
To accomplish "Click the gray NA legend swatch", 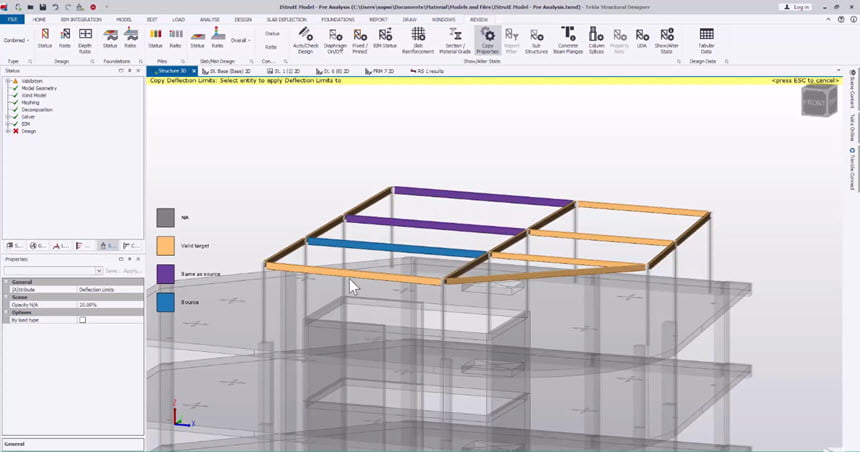I will tap(166, 217).
